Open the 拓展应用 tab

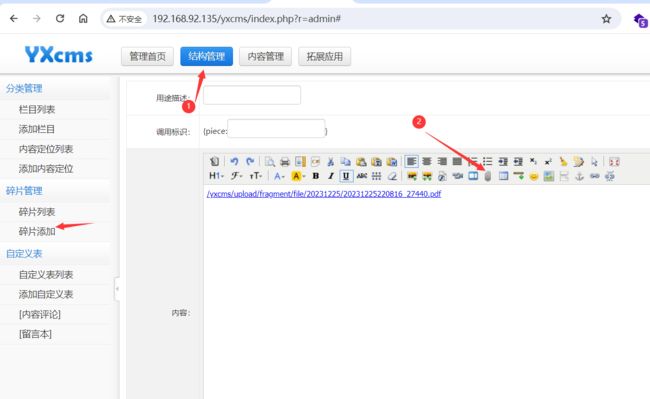click(x=325, y=56)
